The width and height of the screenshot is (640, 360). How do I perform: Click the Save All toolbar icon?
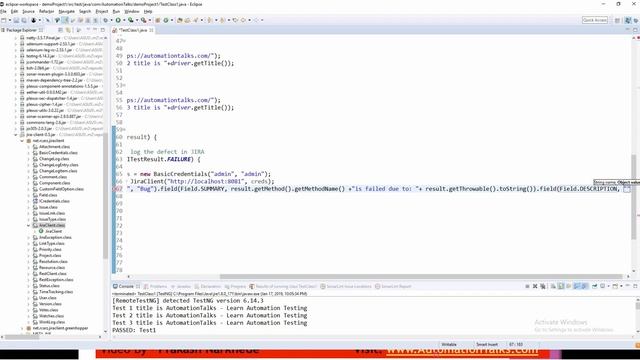(24, 20)
